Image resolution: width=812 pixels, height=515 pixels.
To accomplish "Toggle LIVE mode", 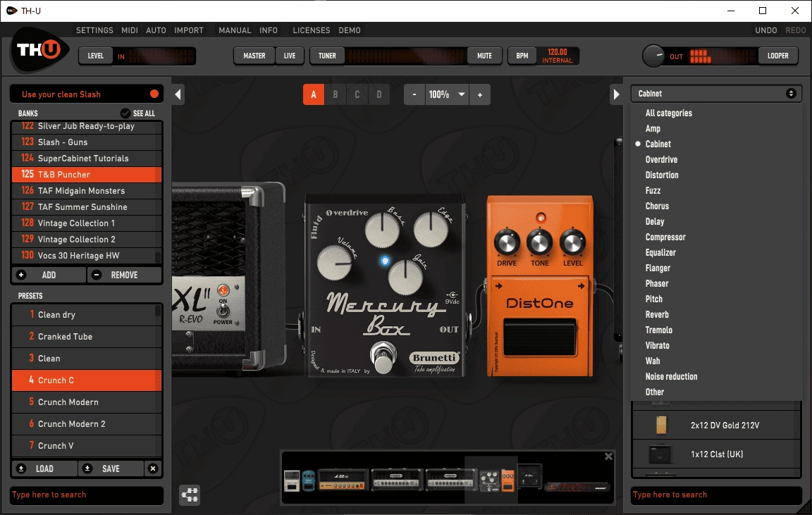I will 290,56.
